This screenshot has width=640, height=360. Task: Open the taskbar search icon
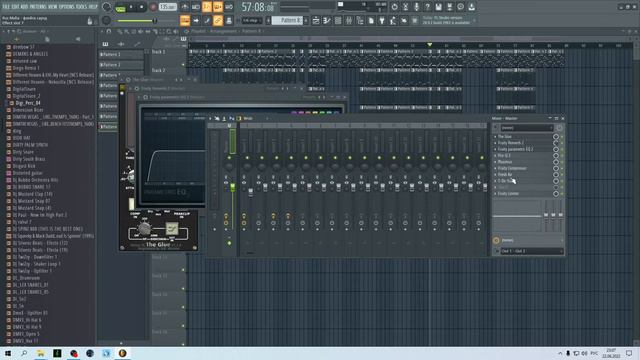pos(24,353)
